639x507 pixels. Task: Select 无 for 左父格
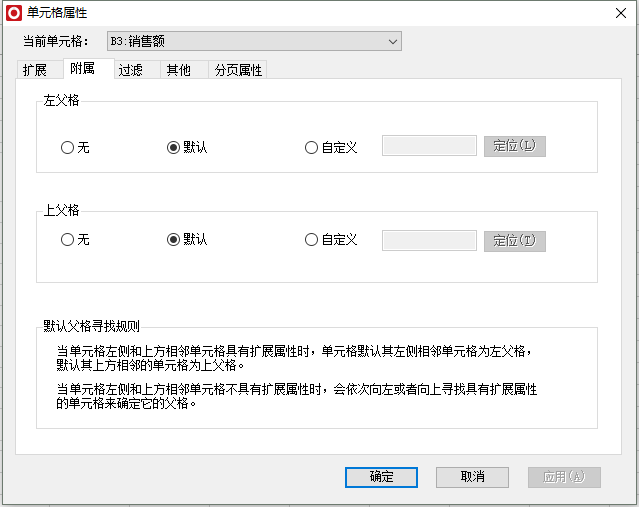[75, 147]
